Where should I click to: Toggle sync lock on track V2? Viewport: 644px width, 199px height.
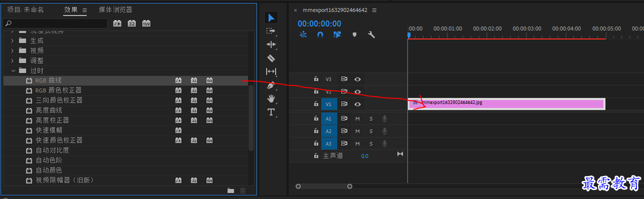344,91
